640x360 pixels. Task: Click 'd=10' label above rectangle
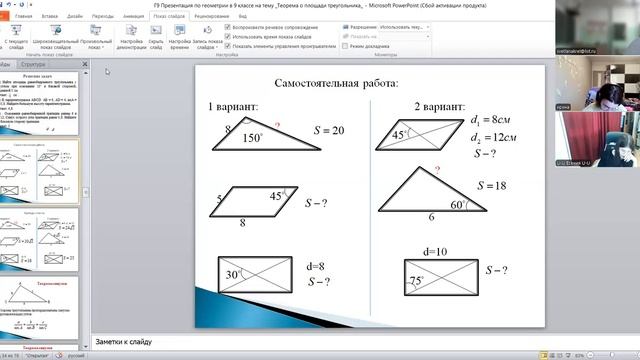435,252
